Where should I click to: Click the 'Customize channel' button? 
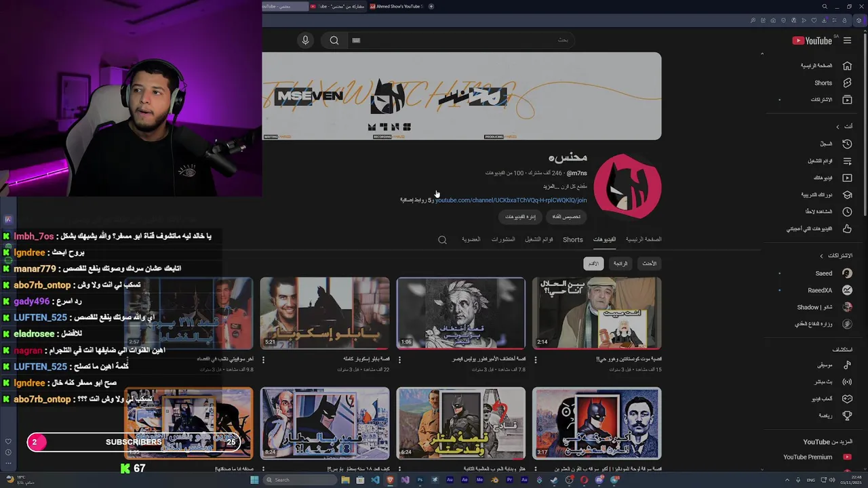click(x=566, y=216)
